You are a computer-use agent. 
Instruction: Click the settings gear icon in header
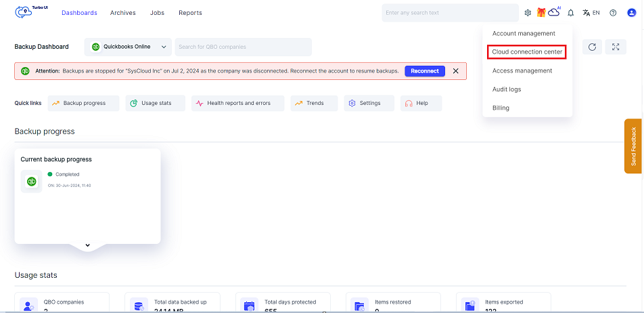528,13
